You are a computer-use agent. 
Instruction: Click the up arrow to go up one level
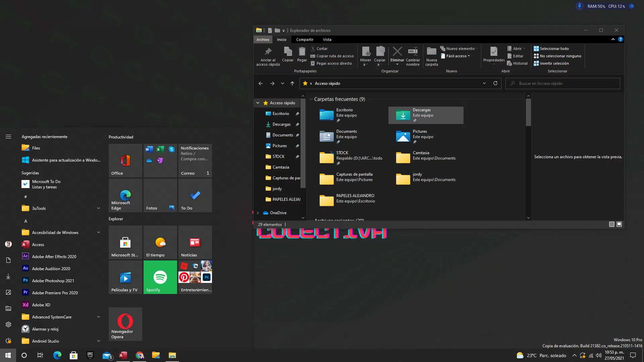point(292,83)
